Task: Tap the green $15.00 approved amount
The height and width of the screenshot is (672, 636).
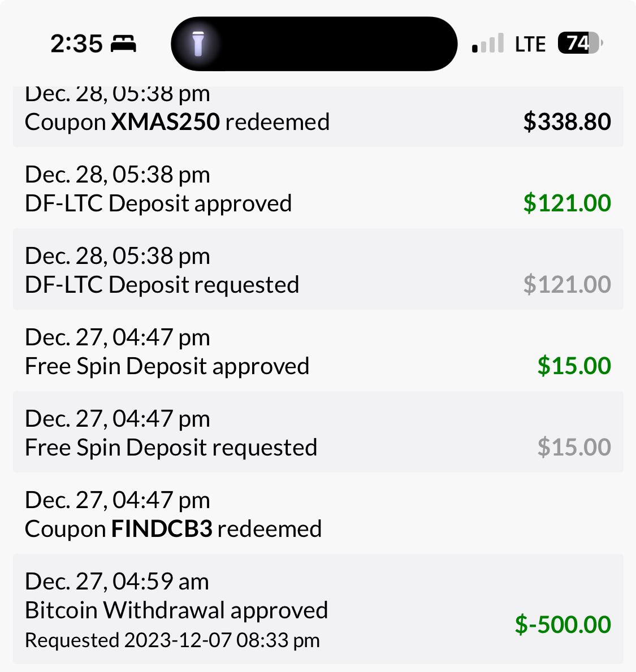Action: 574,366
